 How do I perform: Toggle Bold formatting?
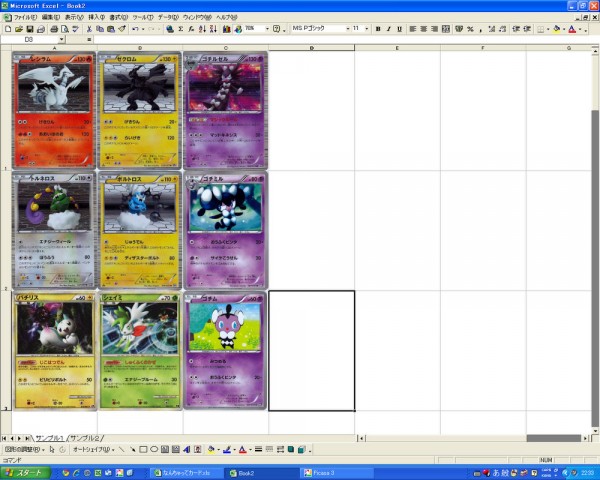378,29
